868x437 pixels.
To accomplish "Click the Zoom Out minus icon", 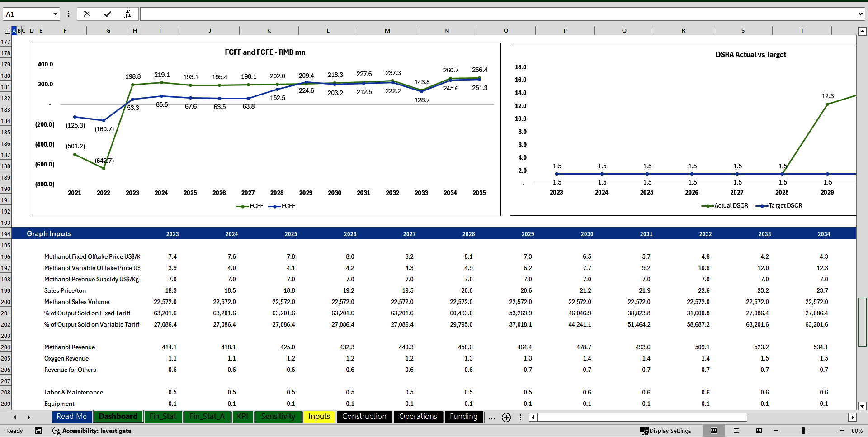I will [775, 431].
